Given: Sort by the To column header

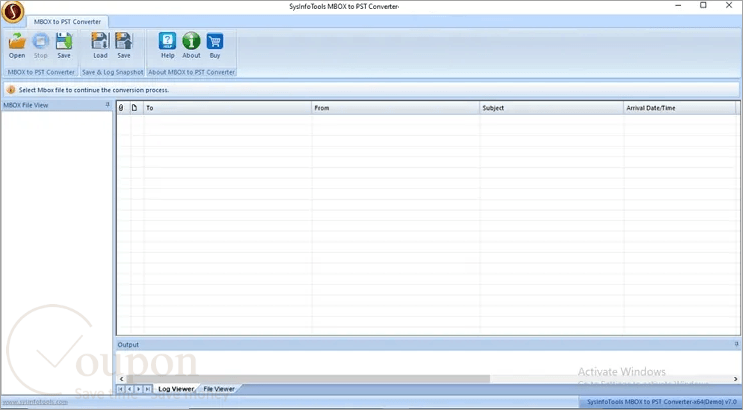Looking at the screenshot, I should pyautogui.click(x=227, y=108).
